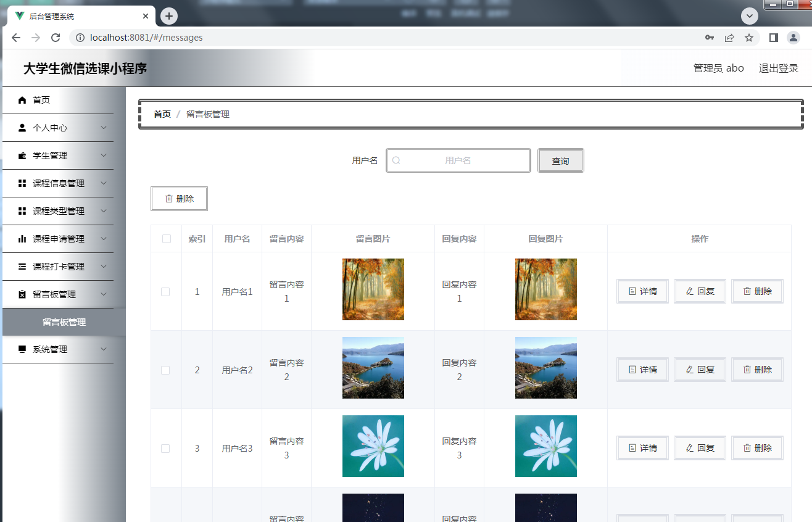The image size is (812, 522).
Task: Check the row for 用户名2
Action: click(x=165, y=370)
